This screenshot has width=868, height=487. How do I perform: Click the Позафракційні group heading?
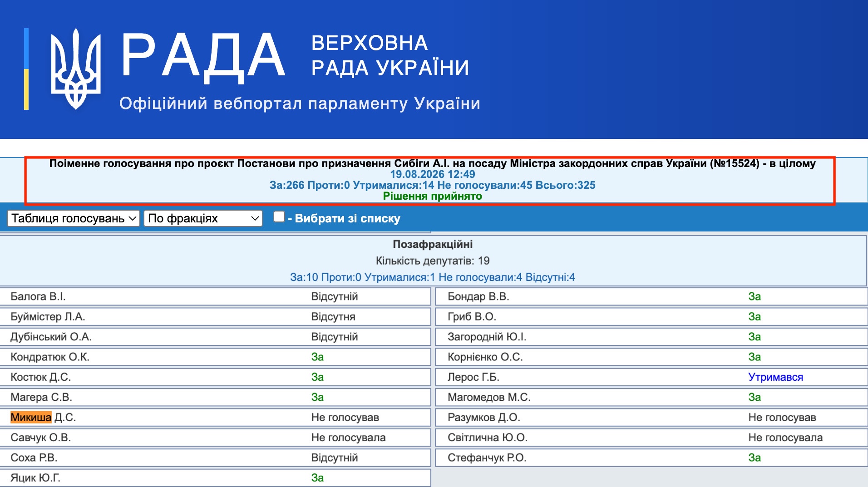pyautogui.click(x=433, y=244)
